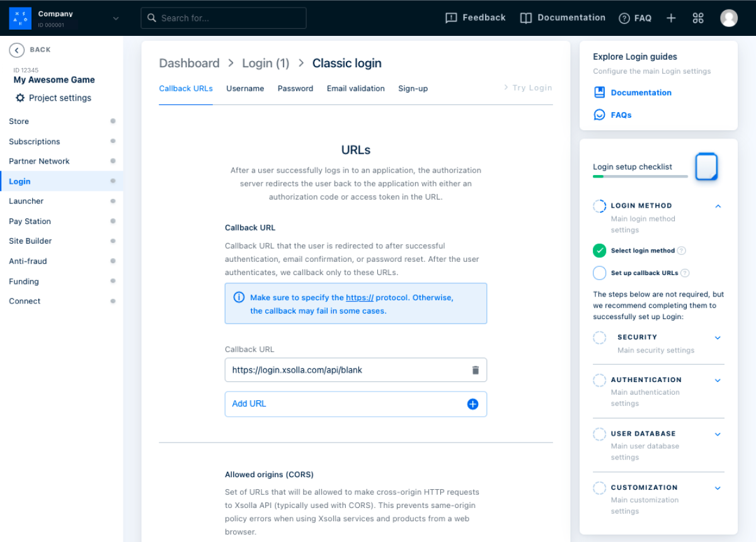
Task: Click the plus icon in top bar
Action: coord(671,18)
